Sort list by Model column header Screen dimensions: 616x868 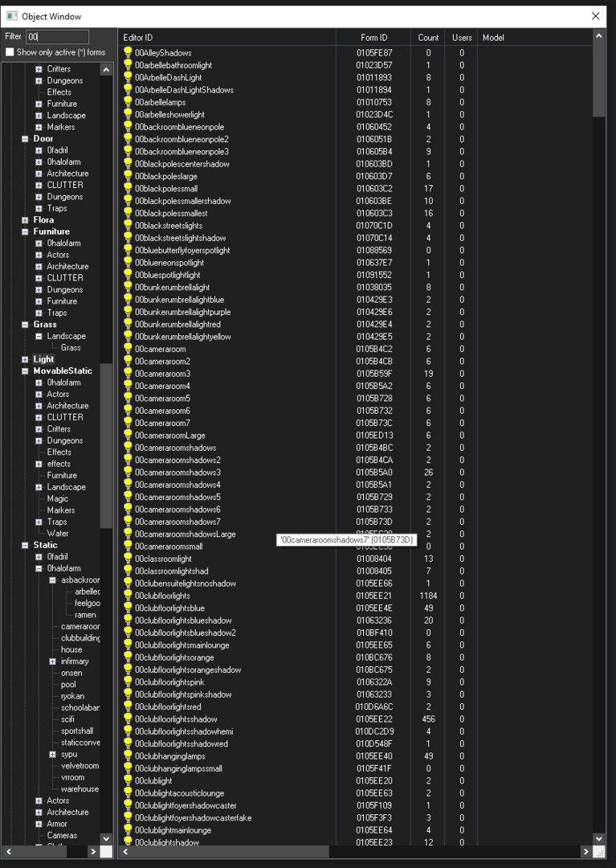pyautogui.click(x=535, y=37)
